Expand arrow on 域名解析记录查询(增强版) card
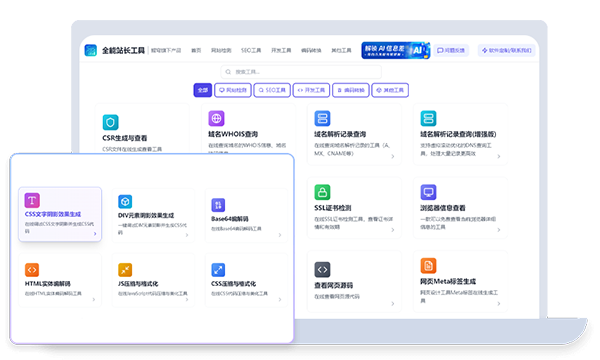The image size is (600, 360). pos(499,156)
